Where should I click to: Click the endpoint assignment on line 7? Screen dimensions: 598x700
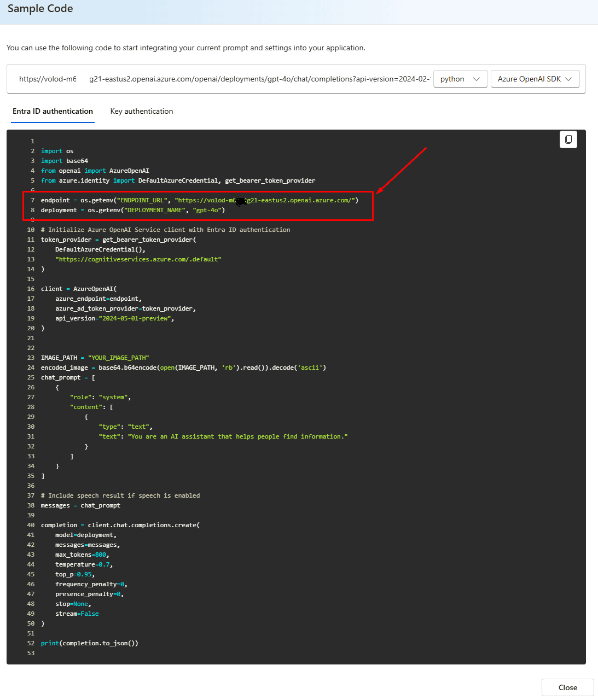(x=200, y=200)
